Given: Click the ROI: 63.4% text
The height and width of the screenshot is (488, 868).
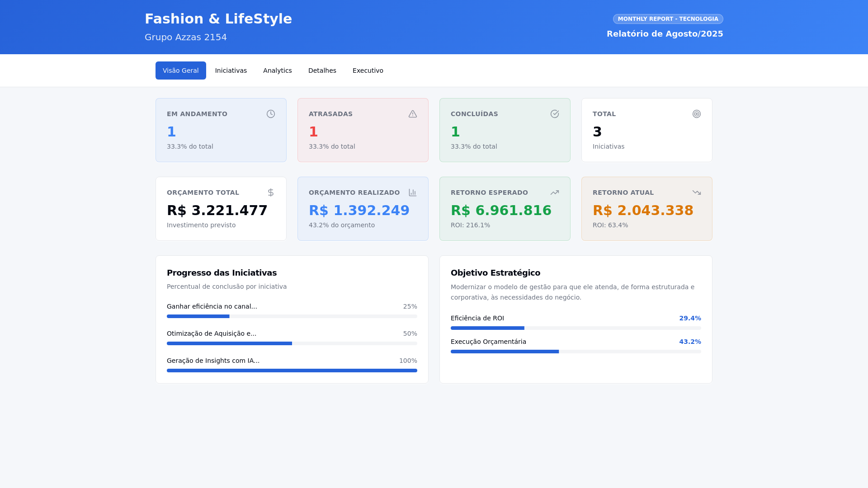Looking at the screenshot, I should (610, 225).
